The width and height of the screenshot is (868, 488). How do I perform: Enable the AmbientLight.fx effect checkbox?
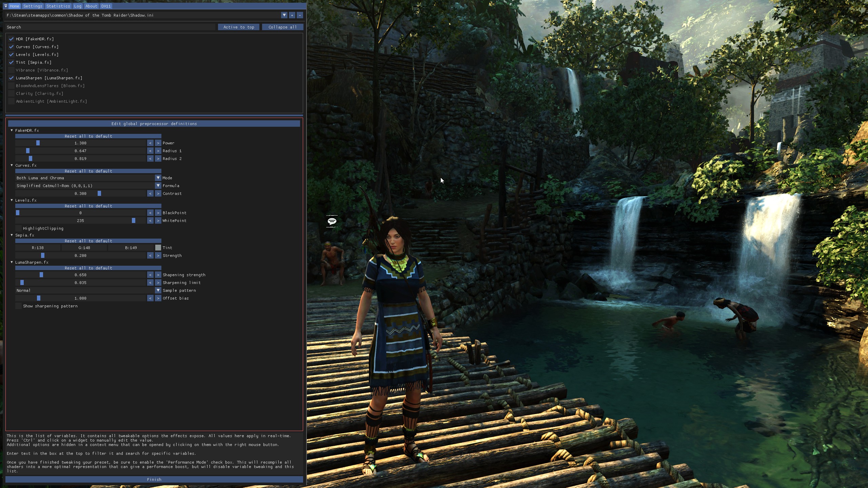[11, 101]
